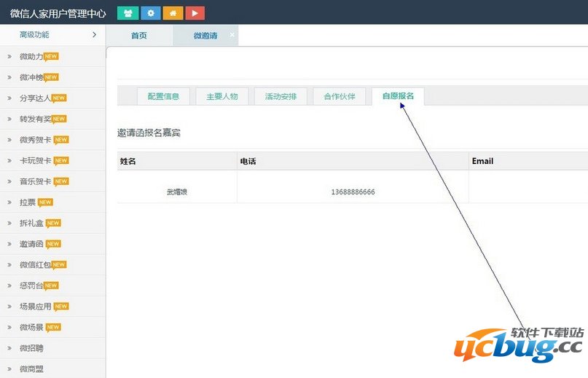
Task: Expand arrow beside 微助力 menu item
Action: 9,57
